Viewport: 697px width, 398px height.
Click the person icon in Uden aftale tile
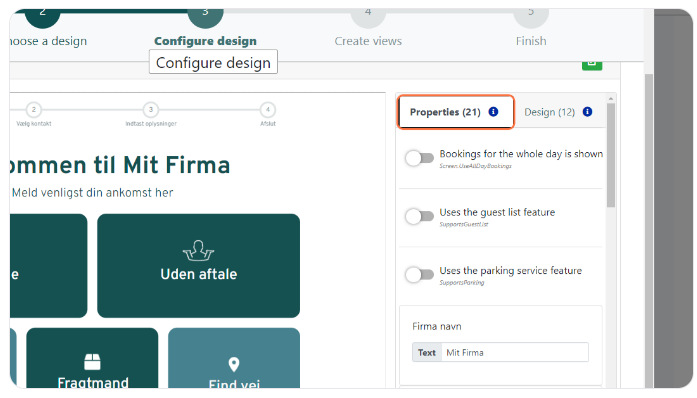(x=198, y=250)
